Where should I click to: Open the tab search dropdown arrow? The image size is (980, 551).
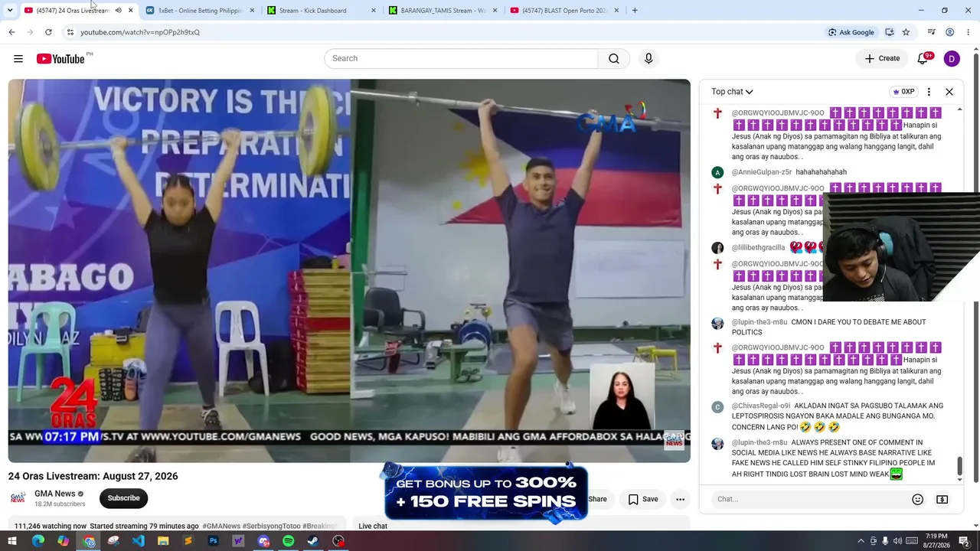pyautogui.click(x=10, y=11)
